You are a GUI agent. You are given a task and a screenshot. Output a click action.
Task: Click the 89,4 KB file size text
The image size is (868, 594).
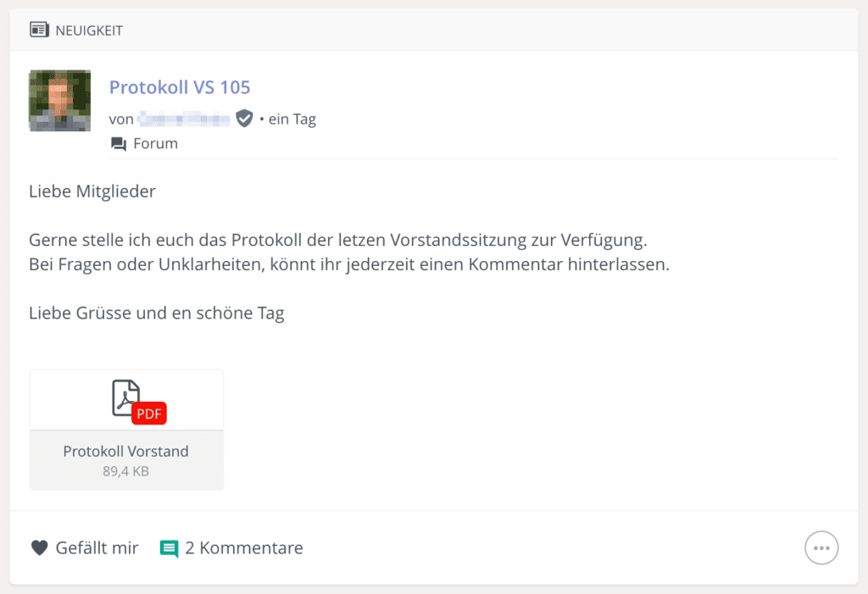click(125, 471)
